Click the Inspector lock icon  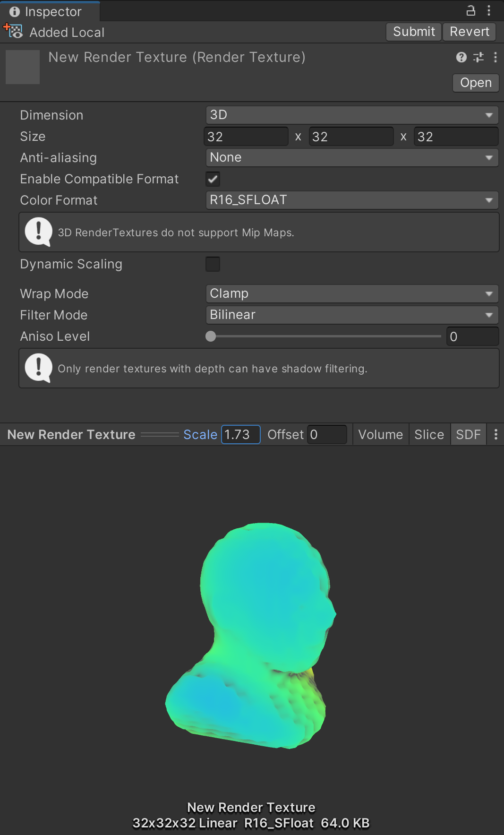coord(470,10)
